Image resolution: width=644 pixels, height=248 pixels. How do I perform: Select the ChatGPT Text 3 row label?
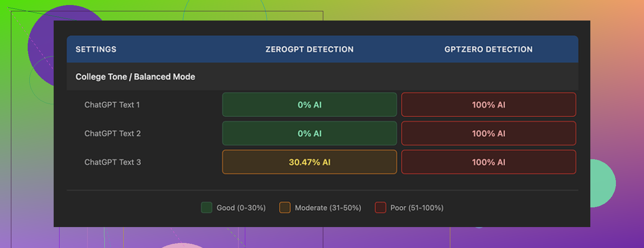click(112, 162)
